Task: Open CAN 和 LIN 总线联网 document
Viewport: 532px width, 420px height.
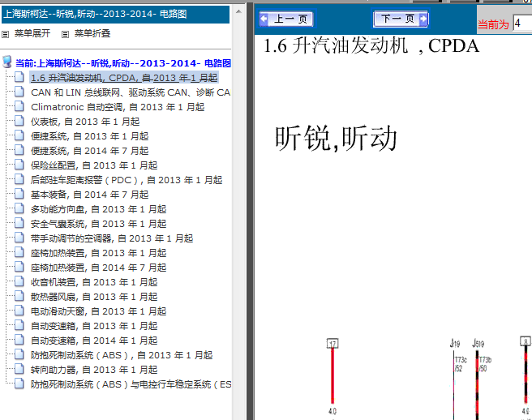Action: (x=131, y=92)
